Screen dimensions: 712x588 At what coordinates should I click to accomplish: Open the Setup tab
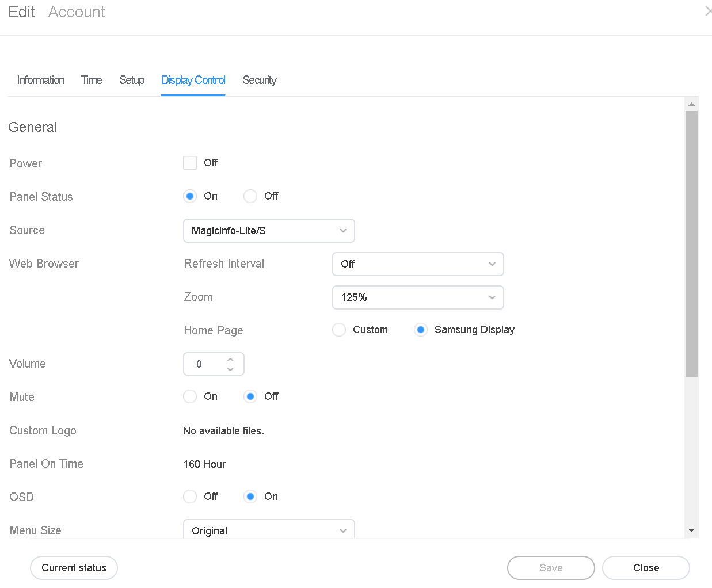[132, 80]
